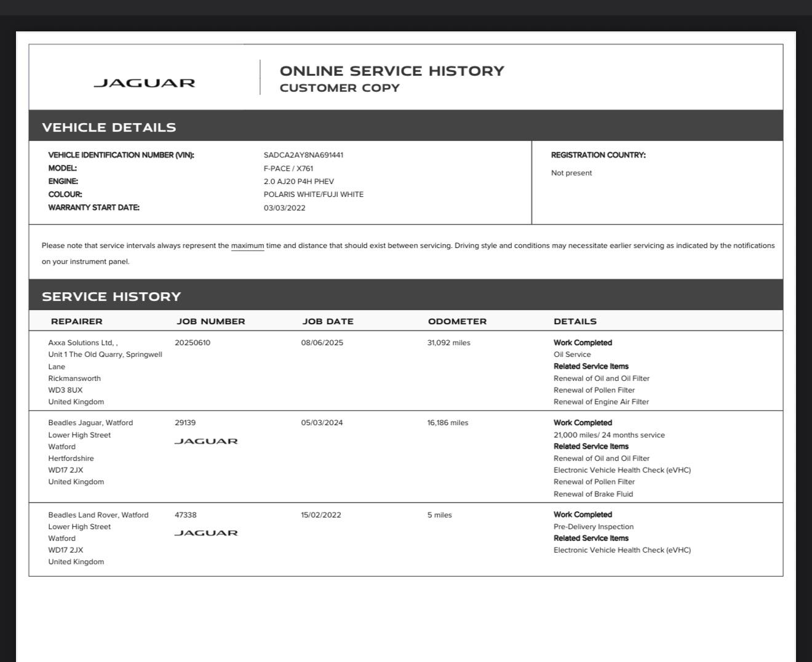Click 'Hertfordshire' in the Beadles Jaguar address

71,458
